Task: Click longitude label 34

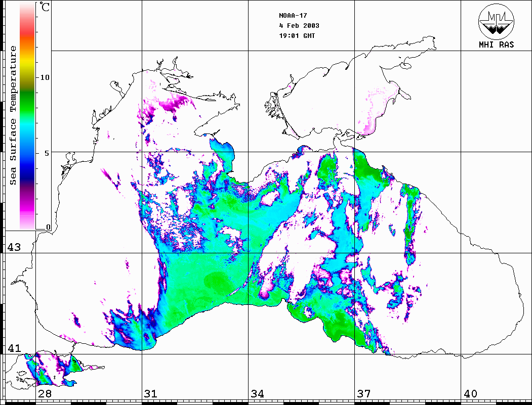Action: click(x=257, y=394)
